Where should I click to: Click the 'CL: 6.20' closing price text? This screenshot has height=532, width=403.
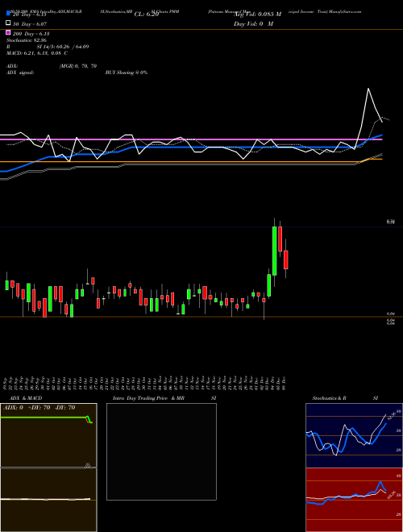147,15
